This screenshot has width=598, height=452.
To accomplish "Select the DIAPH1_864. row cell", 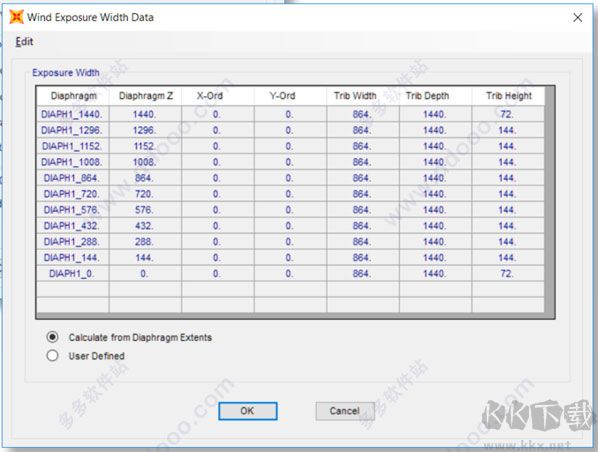I will click(73, 178).
